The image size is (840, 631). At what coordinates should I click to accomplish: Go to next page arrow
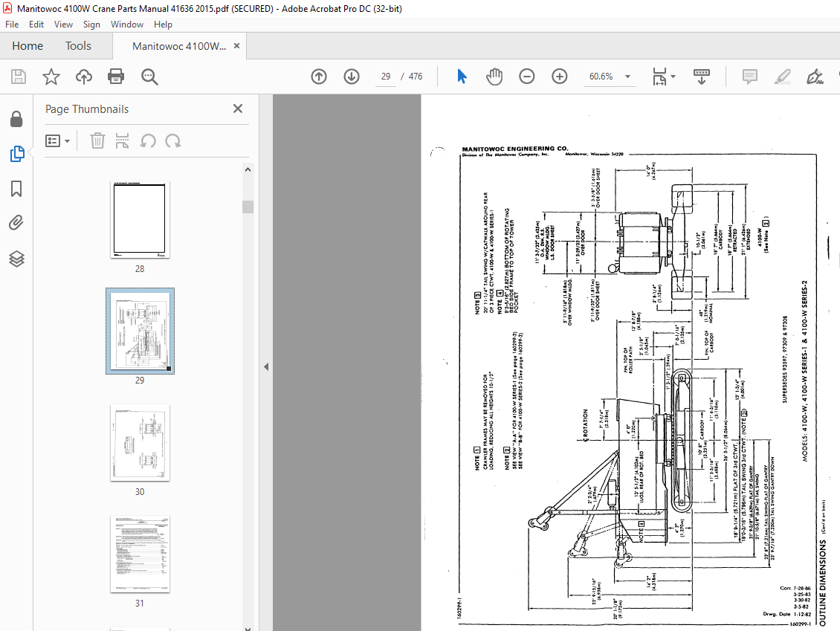coord(352,77)
